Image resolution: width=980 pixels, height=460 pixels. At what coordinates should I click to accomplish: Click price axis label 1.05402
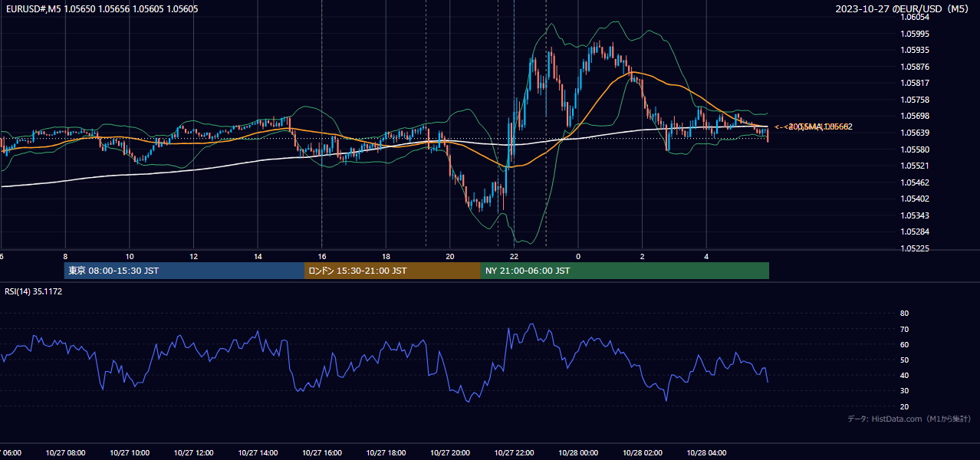pyautogui.click(x=914, y=199)
